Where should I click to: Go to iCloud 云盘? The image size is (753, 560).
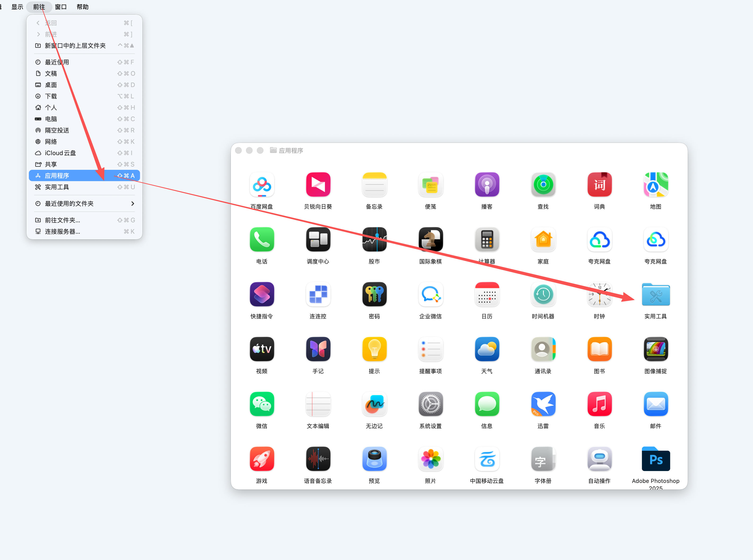(x=84, y=153)
